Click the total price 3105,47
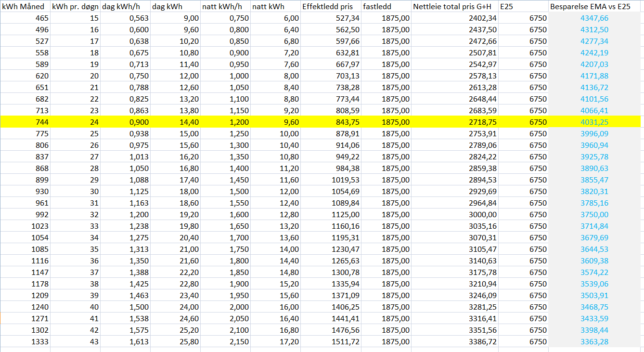The image size is (644, 352). (454, 249)
